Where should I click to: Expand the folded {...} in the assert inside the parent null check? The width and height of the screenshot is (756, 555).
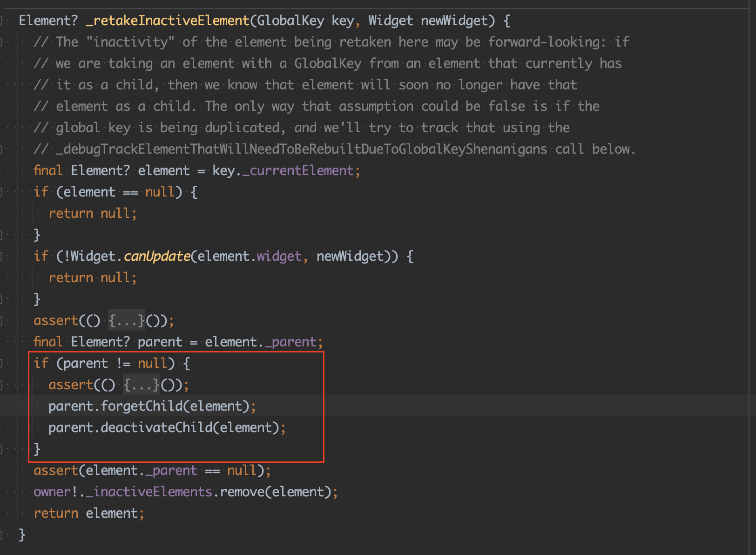tap(142, 385)
